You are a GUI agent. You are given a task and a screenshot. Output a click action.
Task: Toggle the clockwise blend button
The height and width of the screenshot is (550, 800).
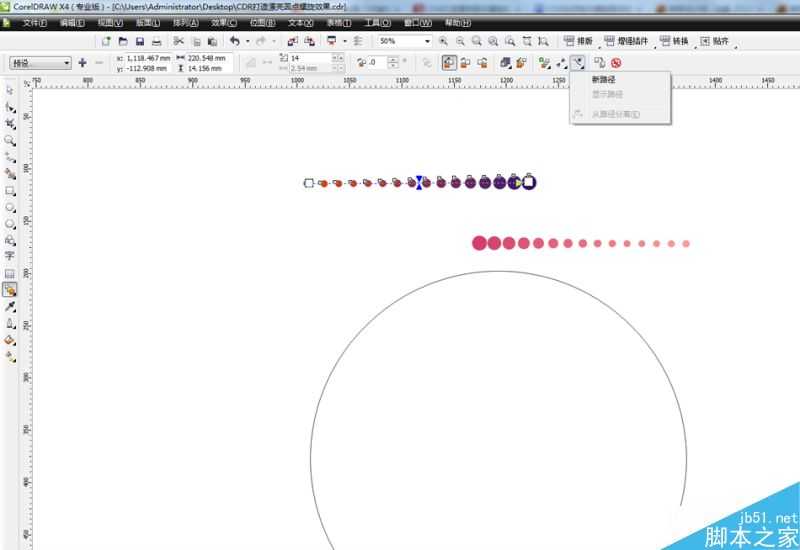tap(465, 62)
